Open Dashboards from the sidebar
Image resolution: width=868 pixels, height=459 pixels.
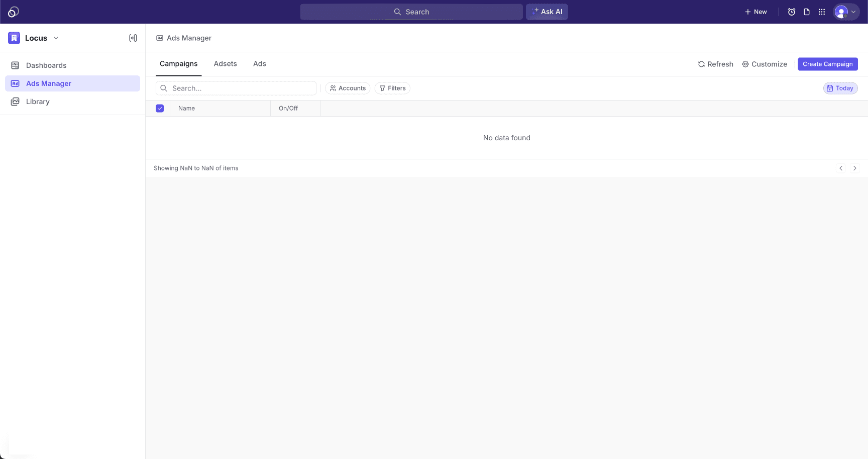coord(46,65)
